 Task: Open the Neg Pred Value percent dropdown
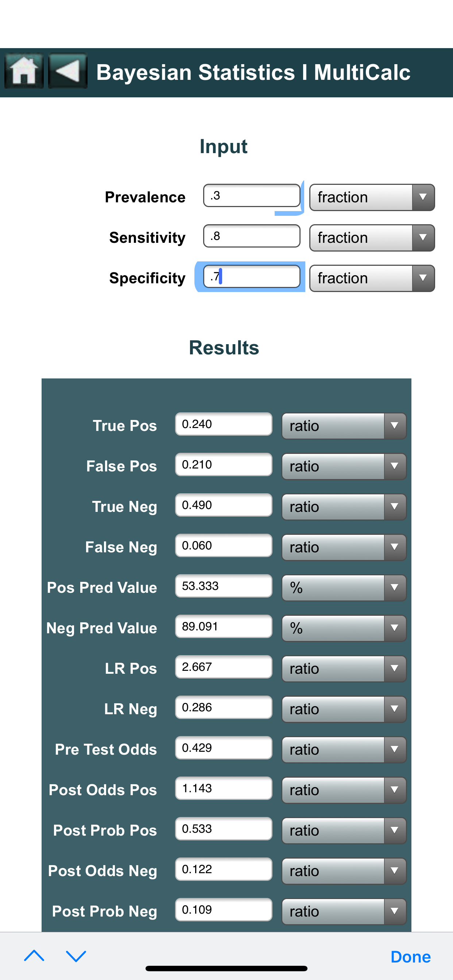(x=344, y=628)
